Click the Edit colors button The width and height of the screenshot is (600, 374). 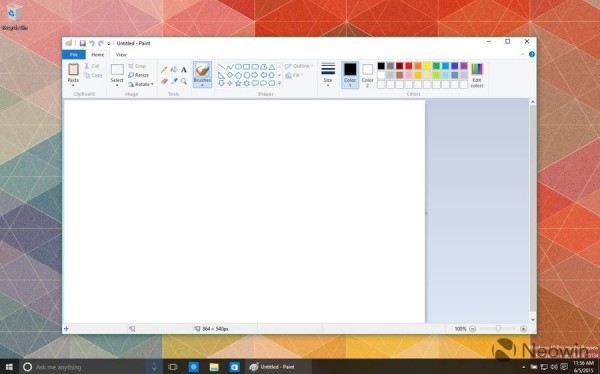coord(477,75)
